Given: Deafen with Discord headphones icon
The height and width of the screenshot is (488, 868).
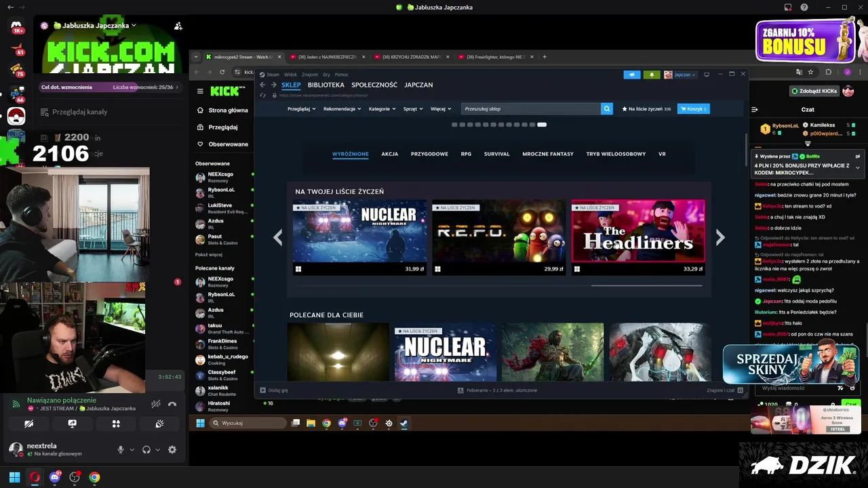Looking at the screenshot, I should coord(146,449).
